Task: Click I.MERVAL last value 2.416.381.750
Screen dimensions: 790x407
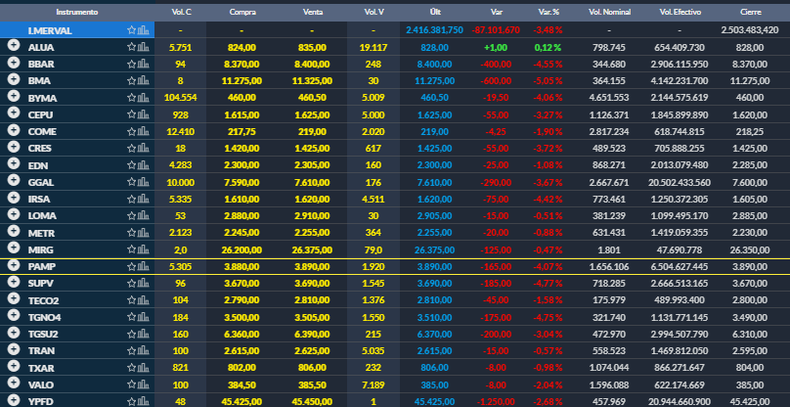Action: pos(434,30)
